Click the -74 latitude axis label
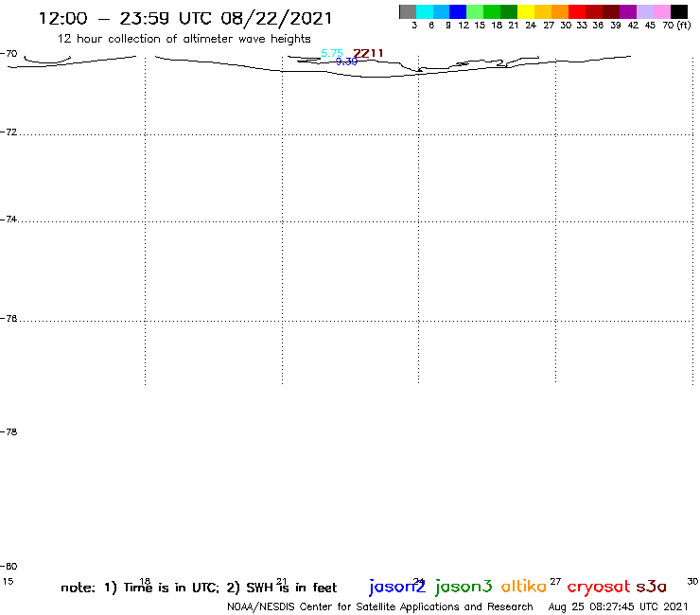 pyautogui.click(x=9, y=220)
